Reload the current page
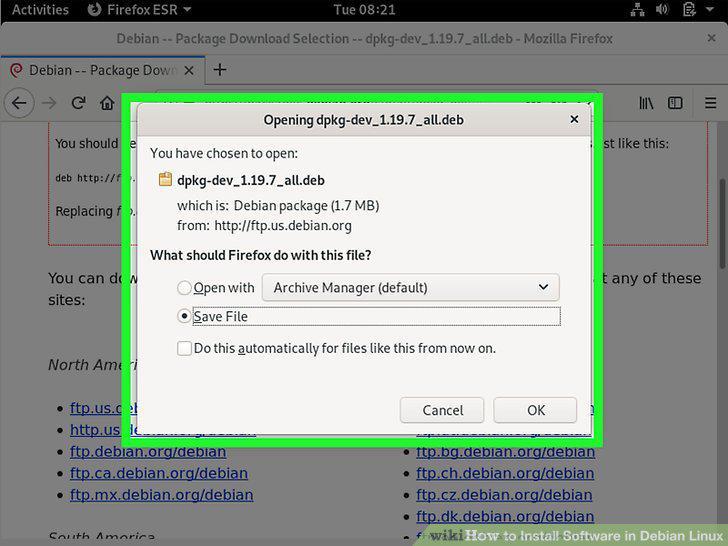Screen dimensions: 728x546 78,103
